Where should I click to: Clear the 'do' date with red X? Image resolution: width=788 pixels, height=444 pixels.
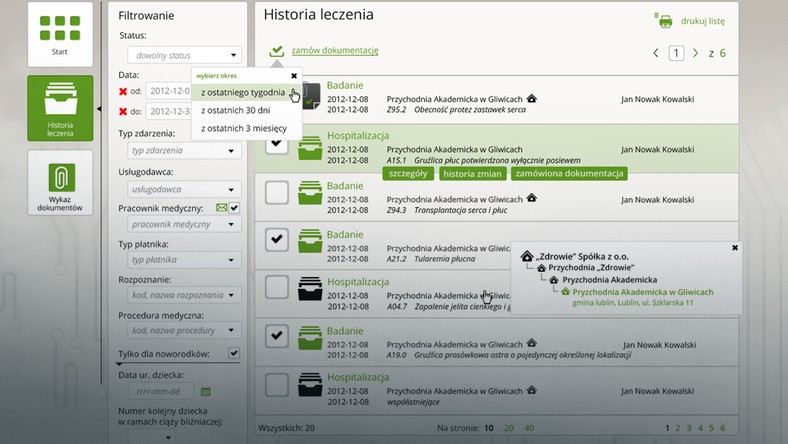tap(123, 111)
